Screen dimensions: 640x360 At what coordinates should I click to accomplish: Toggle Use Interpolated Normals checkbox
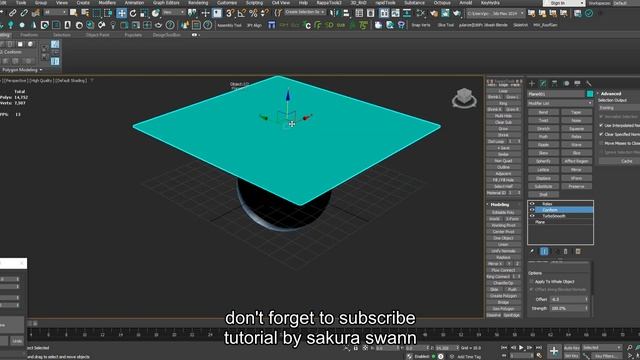(601, 125)
